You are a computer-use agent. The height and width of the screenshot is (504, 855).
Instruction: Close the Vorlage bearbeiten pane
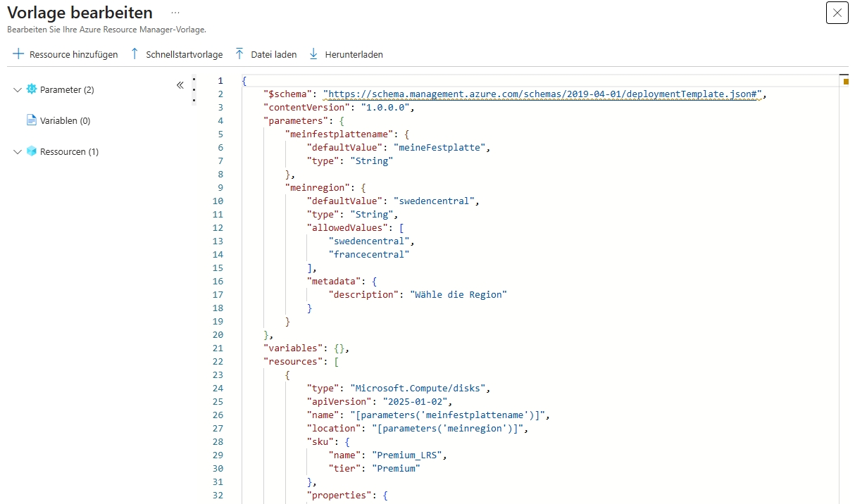(x=837, y=13)
